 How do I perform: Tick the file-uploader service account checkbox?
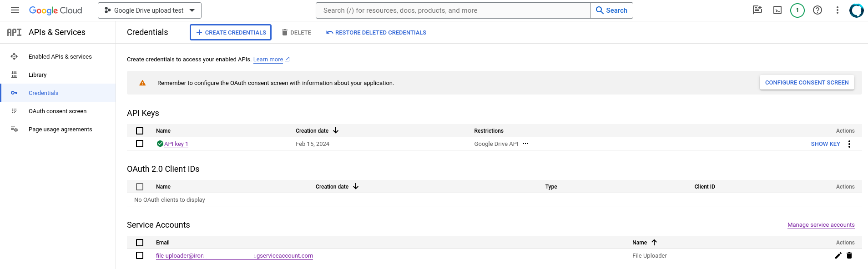140,255
